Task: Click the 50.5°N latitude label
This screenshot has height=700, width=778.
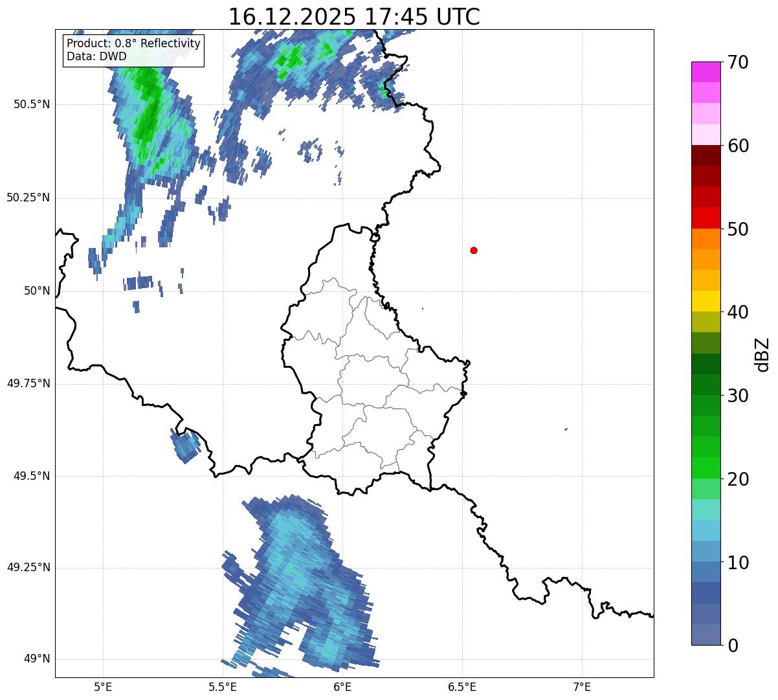Action: [32, 104]
